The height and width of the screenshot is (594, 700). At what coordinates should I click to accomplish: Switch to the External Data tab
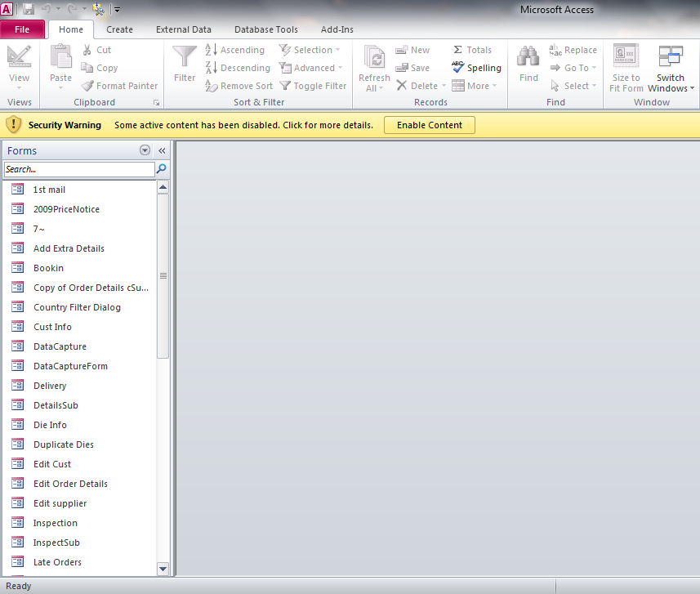tap(184, 29)
